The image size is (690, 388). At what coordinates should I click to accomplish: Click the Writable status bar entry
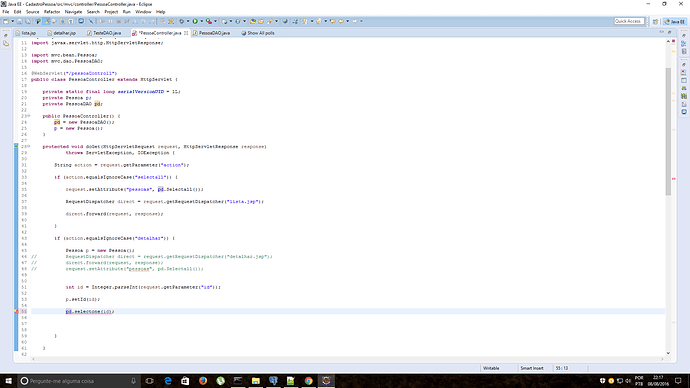[491, 368]
